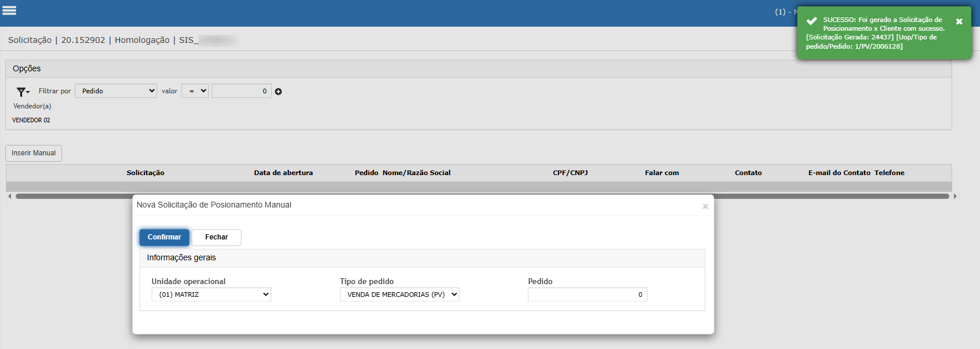Click the Telefone column header
The image size is (980, 349).
tap(890, 173)
